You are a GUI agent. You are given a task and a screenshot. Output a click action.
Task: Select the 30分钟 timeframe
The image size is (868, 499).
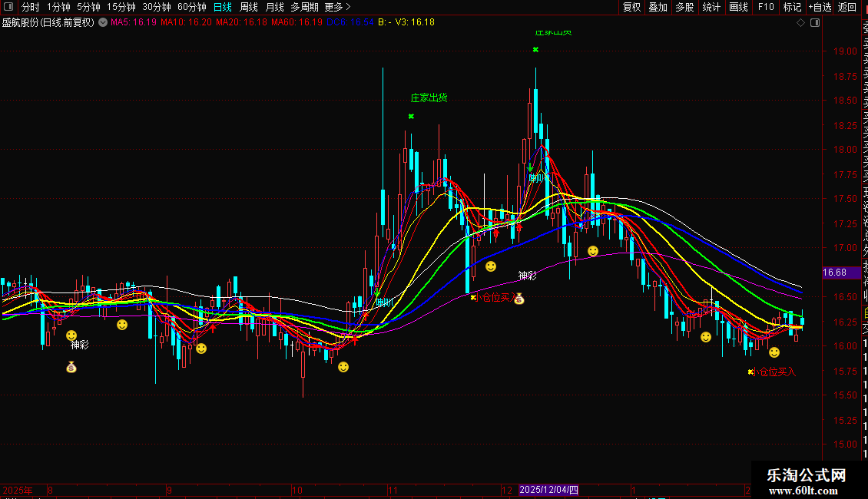pos(156,7)
